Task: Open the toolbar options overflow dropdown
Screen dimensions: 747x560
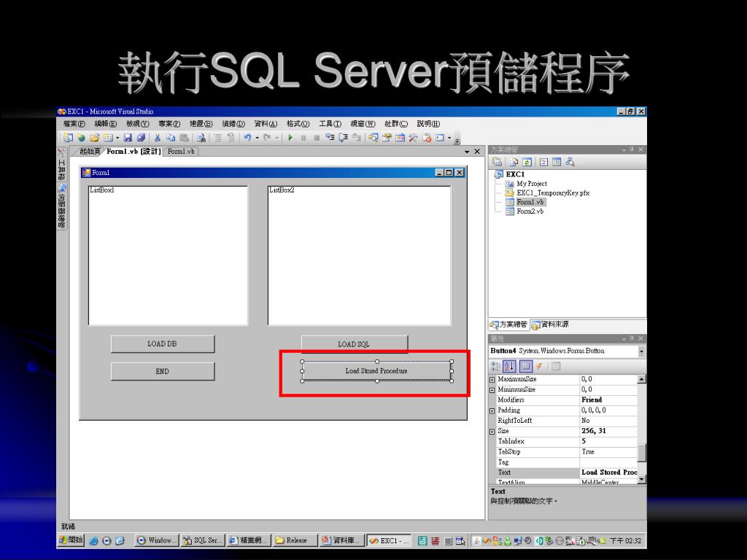Action: click(457, 140)
